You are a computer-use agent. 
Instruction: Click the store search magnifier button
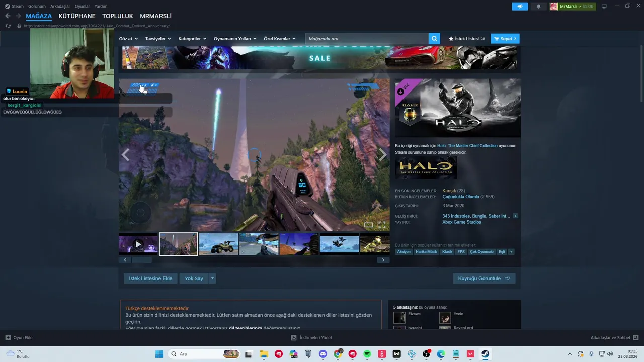[x=434, y=39]
